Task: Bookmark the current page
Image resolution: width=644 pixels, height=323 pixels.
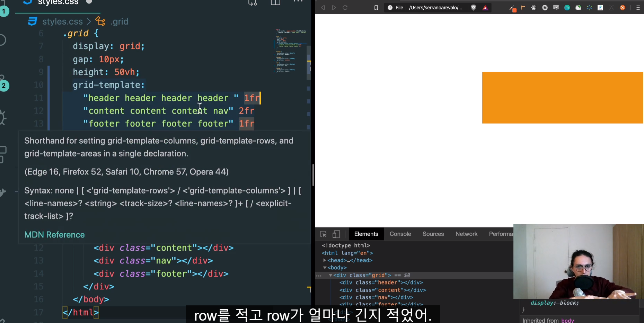Action: 376,8
